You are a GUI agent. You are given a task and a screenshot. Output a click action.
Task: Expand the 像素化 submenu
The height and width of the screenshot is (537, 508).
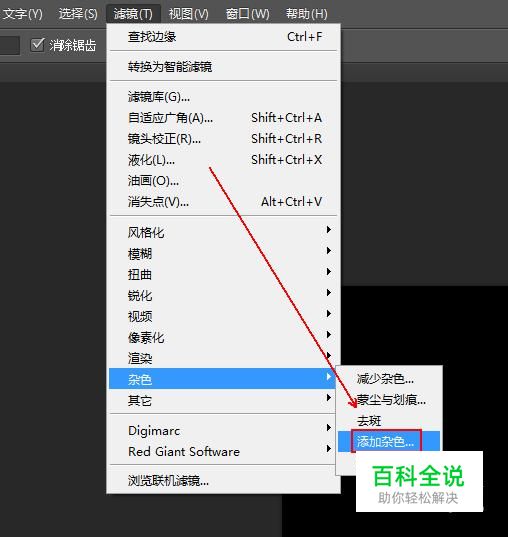point(223,338)
